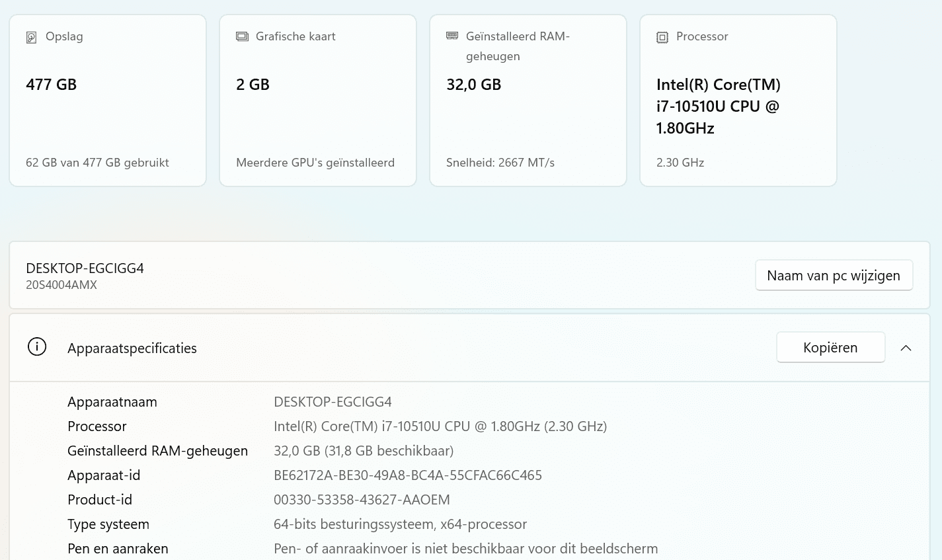
Task: Click the Apparaat-id value text
Action: (x=408, y=475)
